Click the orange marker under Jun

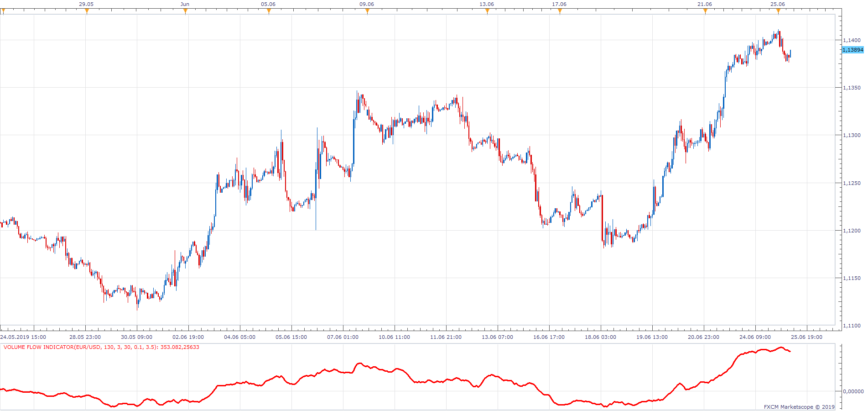[x=185, y=11]
